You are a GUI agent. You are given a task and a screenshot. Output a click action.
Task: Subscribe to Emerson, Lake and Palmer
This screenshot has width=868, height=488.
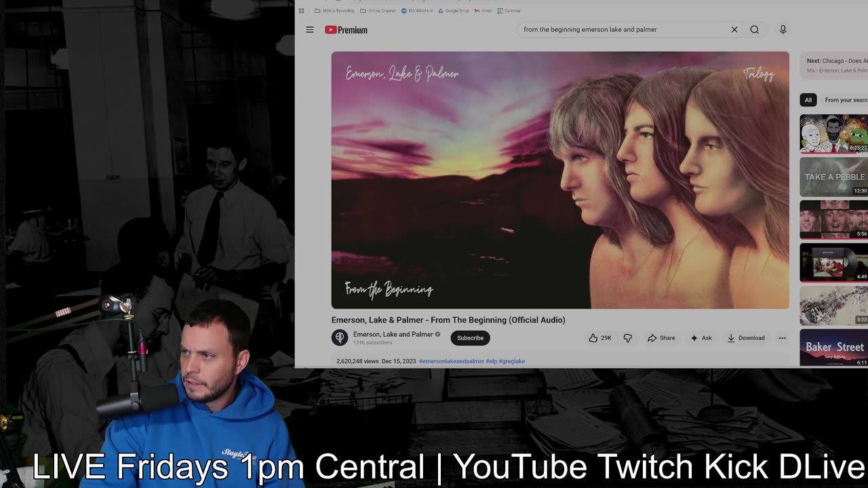coord(470,338)
